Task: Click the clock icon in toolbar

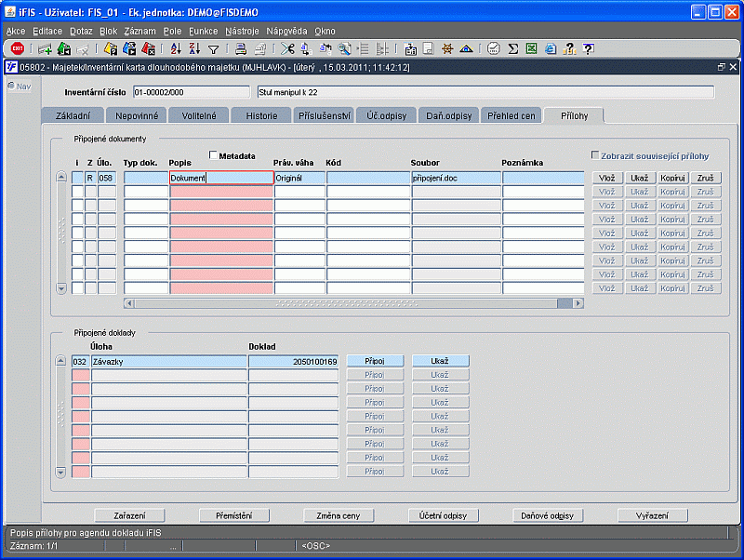Action: click(494, 48)
